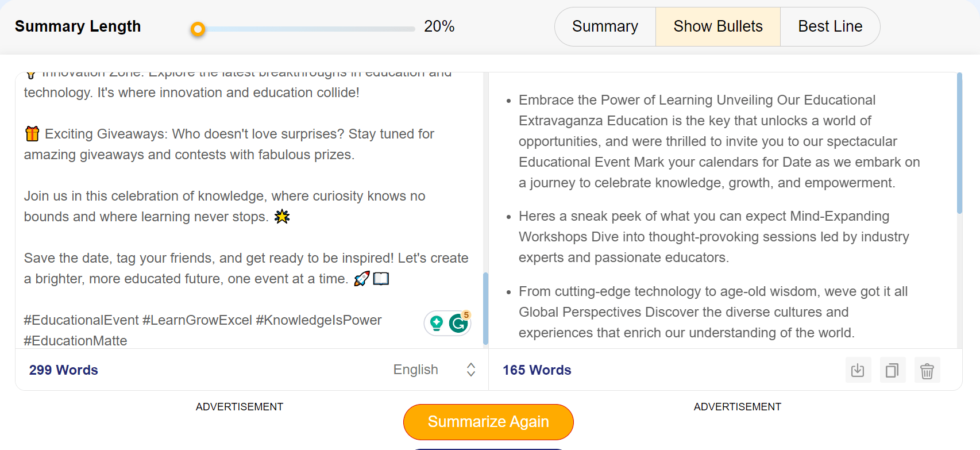This screenshot has height=450, width=980.
Task: Copy the summary with the copy icon
Action: [x=892, y=370]
